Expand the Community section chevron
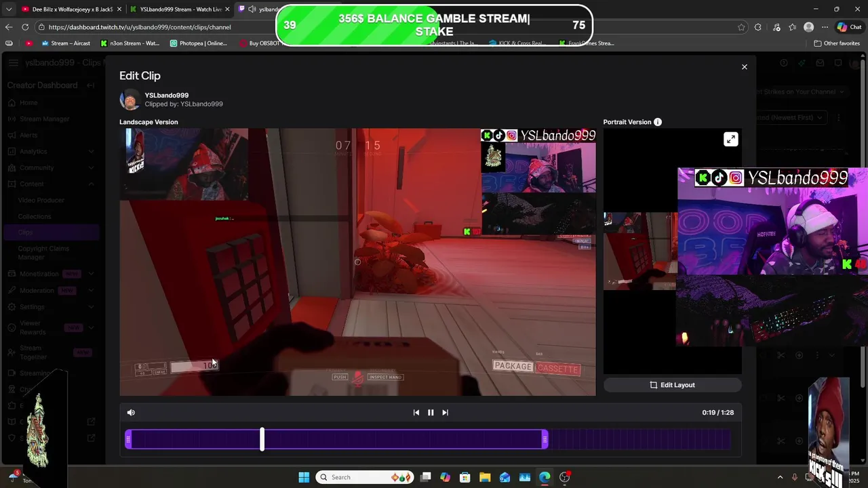Viewport: 868px width, 488px height. [x=91, y=168]
